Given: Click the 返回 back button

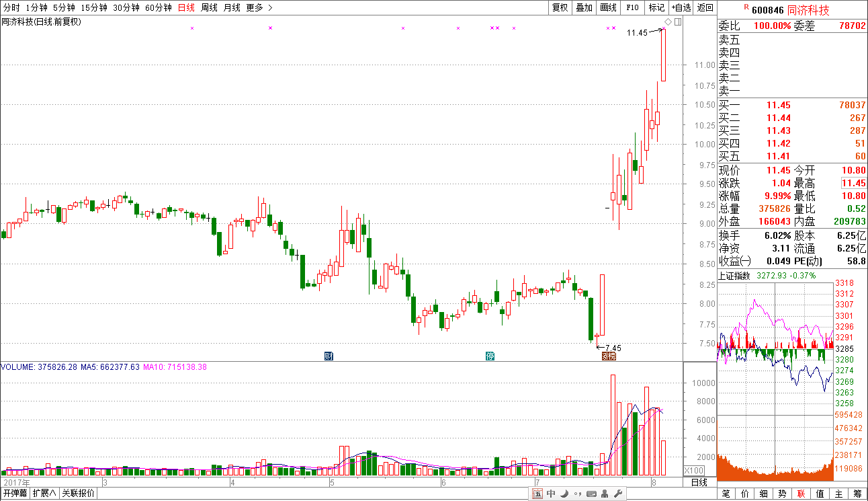Looking at the screenshot, I should pos(705,7).
